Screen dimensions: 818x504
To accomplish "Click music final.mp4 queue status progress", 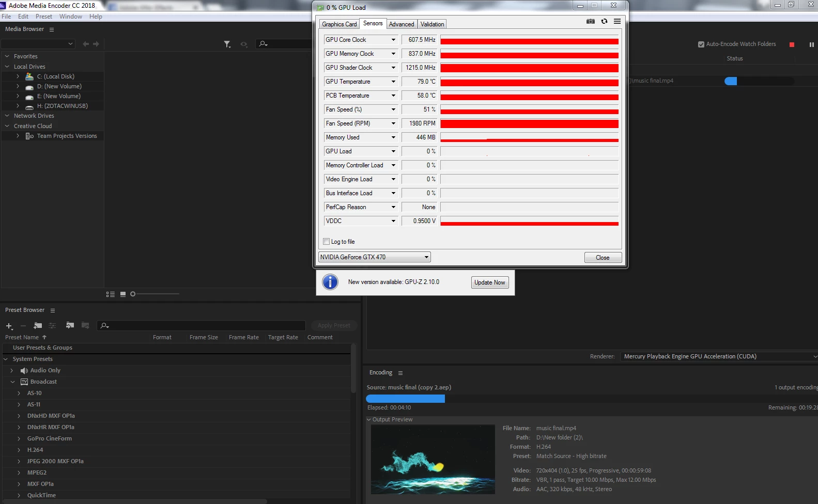I will point(759,81).
